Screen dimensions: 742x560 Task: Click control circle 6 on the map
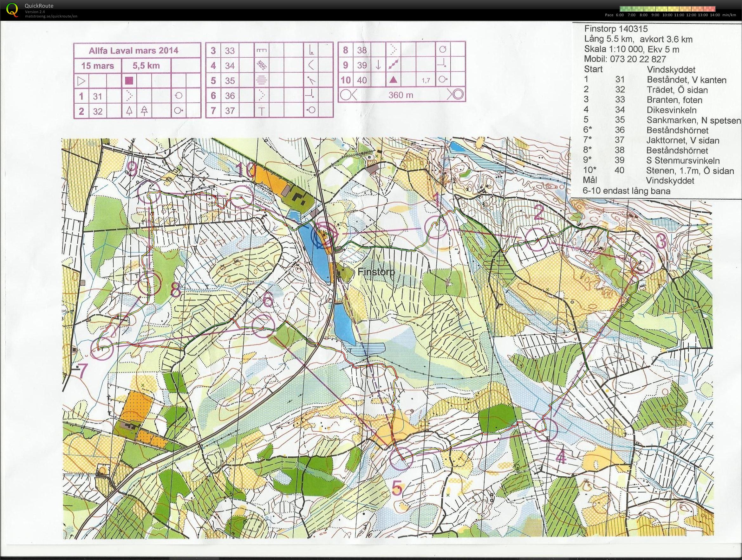263,326
